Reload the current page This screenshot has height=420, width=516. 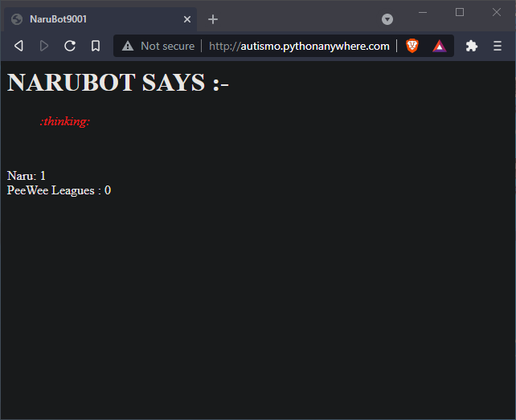tap(70, 46)
